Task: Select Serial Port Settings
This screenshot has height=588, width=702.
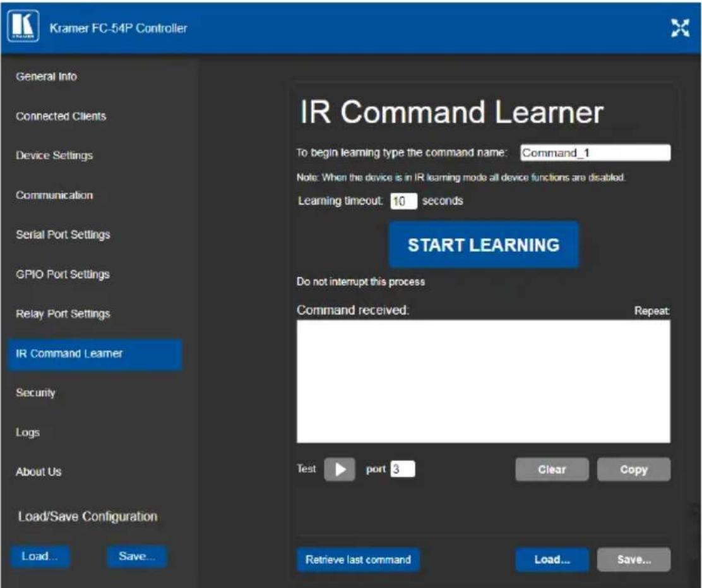Action: (x=63, y=235)
